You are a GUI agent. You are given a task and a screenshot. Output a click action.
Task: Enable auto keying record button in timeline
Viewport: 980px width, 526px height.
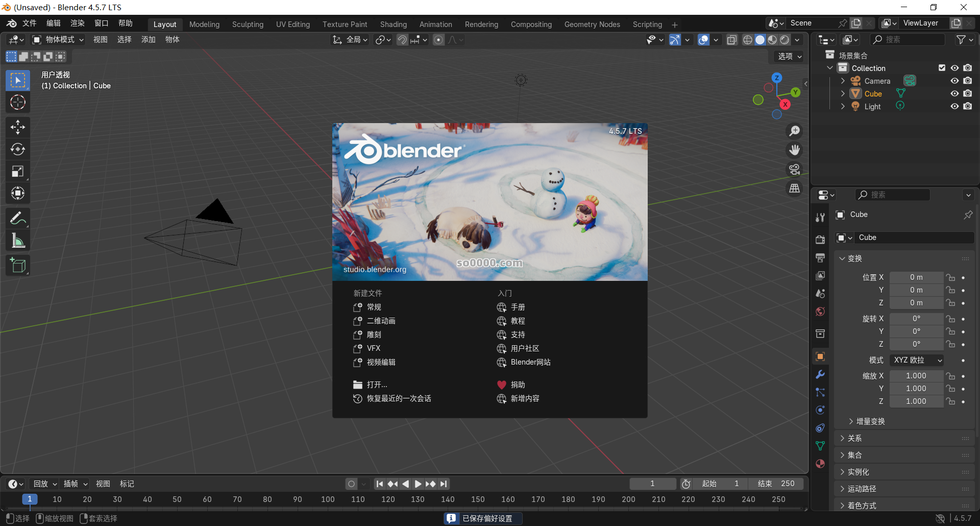coord(351,484)
